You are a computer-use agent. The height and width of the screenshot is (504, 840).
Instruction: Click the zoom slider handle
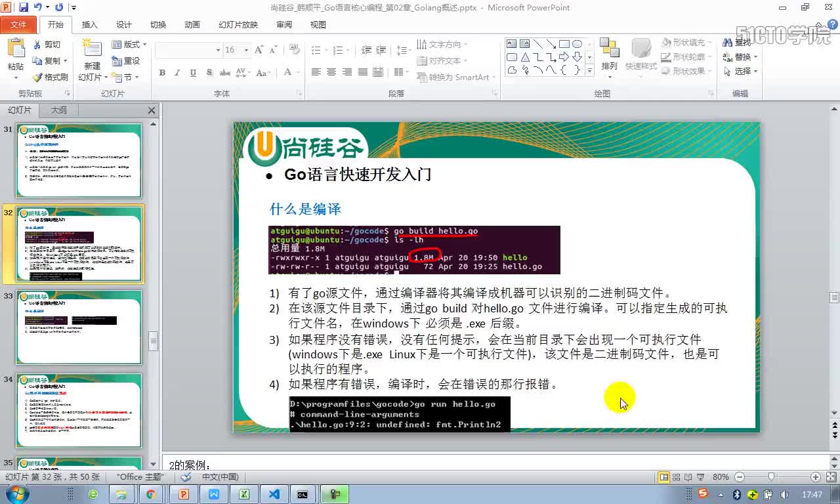pyautogui.click(x=772, y=477)
